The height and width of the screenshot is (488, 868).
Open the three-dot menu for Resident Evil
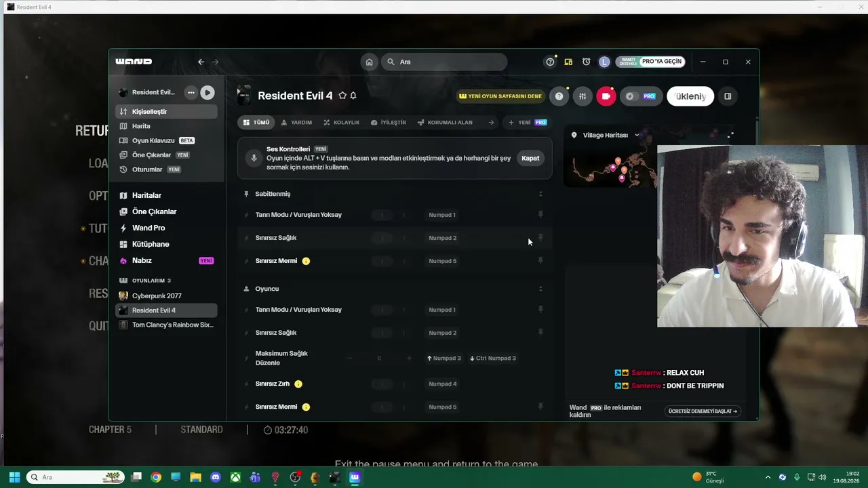pos(191,92)
